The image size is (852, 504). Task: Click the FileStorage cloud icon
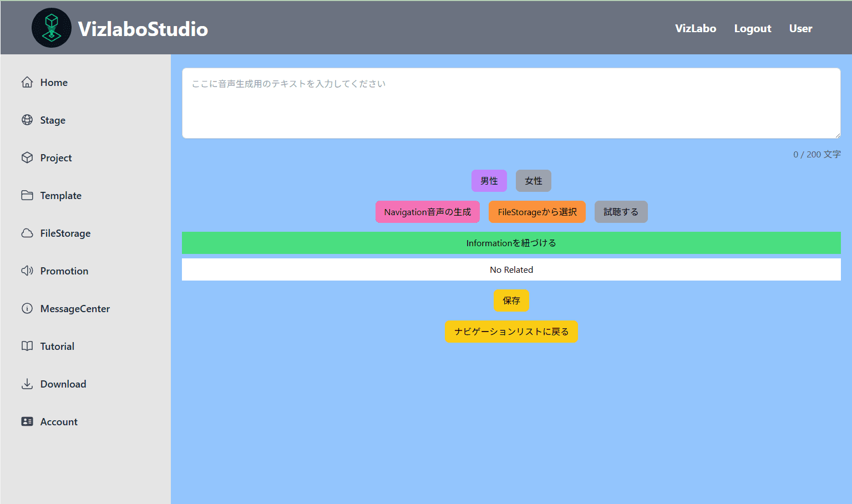(x=27, y=233)
